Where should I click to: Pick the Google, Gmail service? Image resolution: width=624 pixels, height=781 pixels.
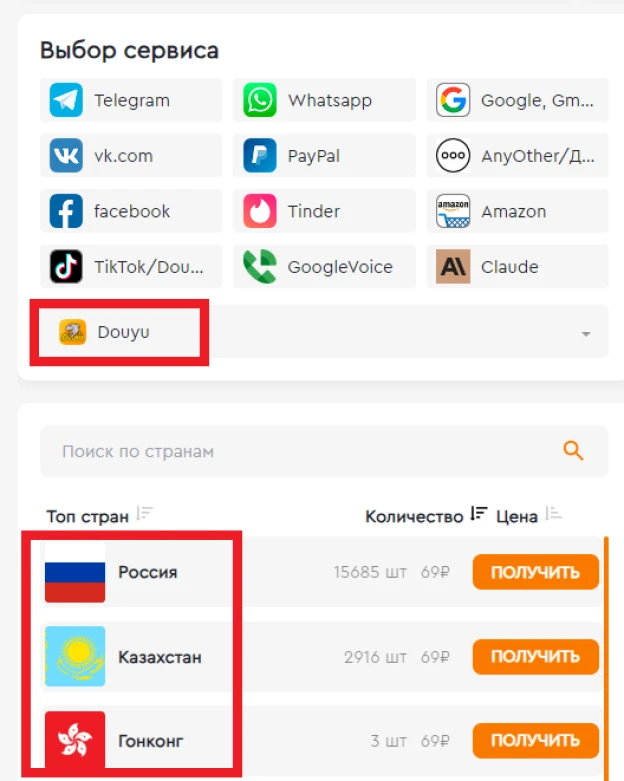[x=517, y=100]
